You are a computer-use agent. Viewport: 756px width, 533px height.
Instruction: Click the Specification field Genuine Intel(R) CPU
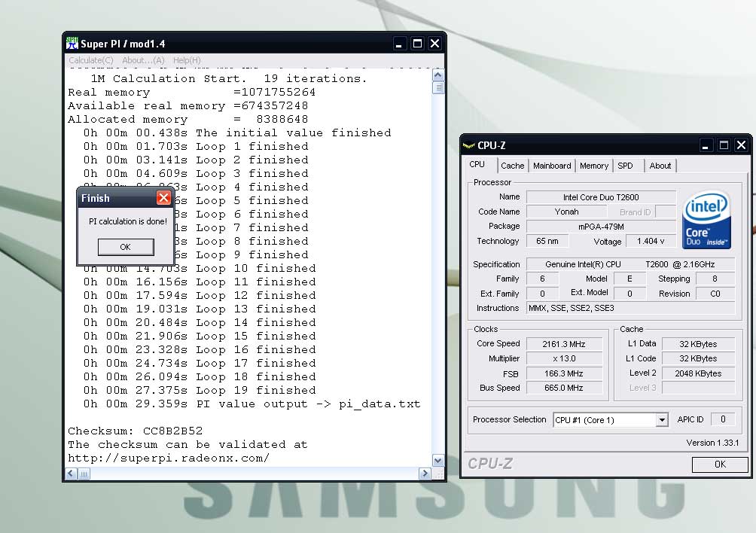(631, 264)
